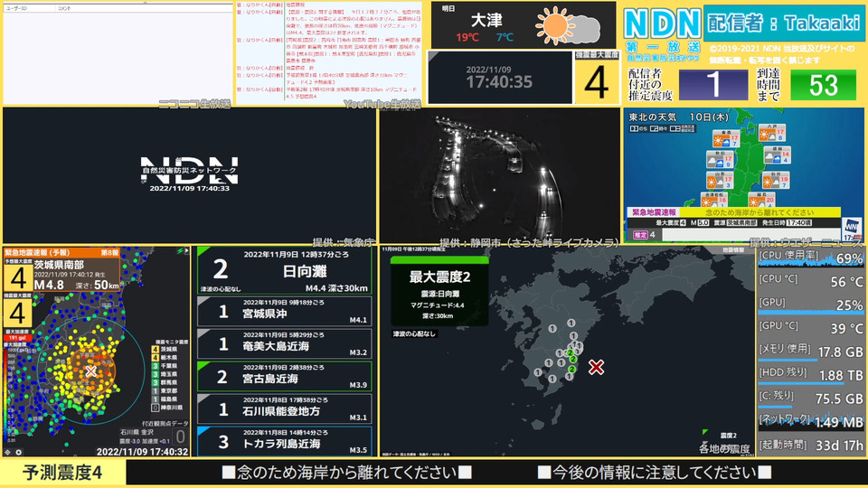Click the Hachinohe forecast tile showing 17 and 8
Screen dimensions: 868x488
tap(771, 133)
